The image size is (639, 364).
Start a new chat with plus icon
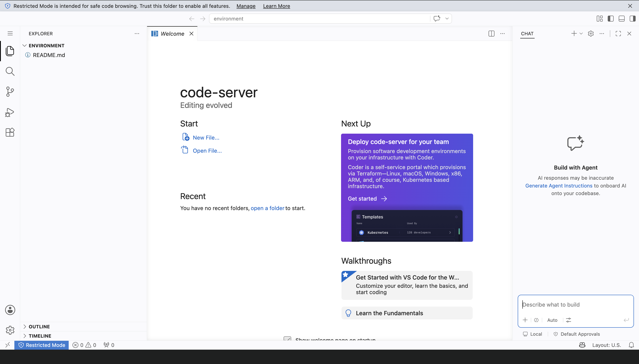pos(574,34)
